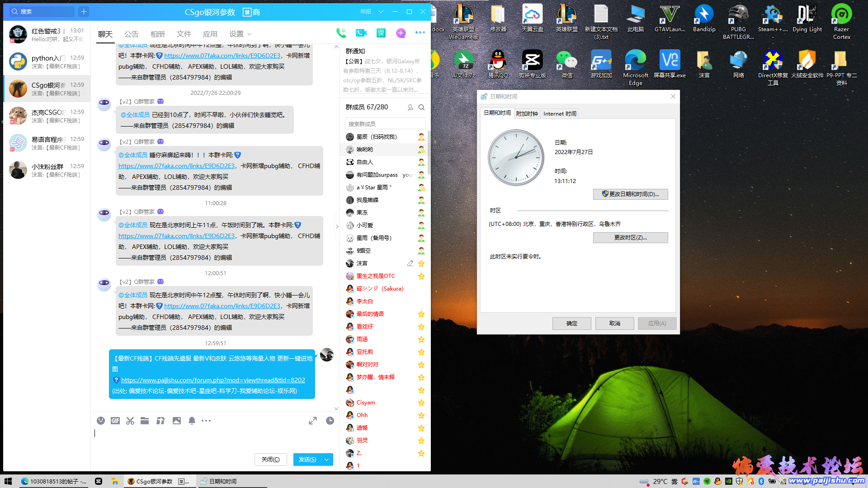Open paijishu.com forum link in blue message
Image resolution: width=868 pixels, height=488 pixels.
(213, 380)
